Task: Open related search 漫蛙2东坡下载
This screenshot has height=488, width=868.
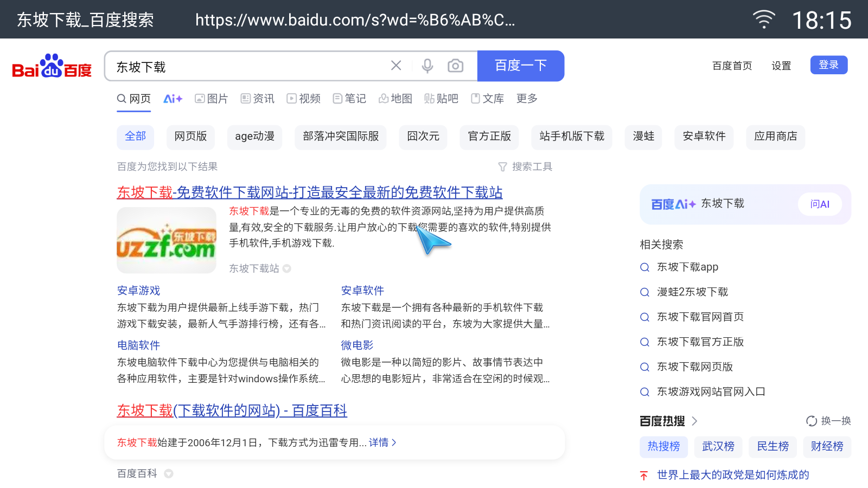Action: [x=692, y=292]
